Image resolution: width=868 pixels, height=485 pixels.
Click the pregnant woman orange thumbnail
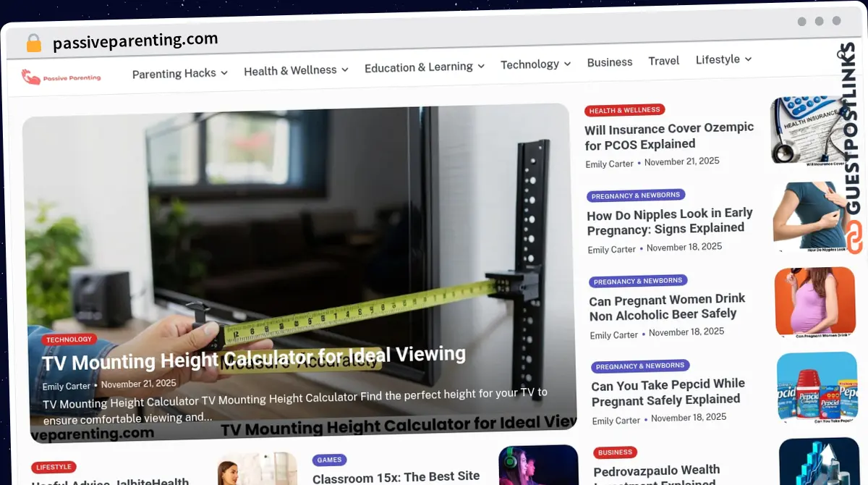pos(814,301)
